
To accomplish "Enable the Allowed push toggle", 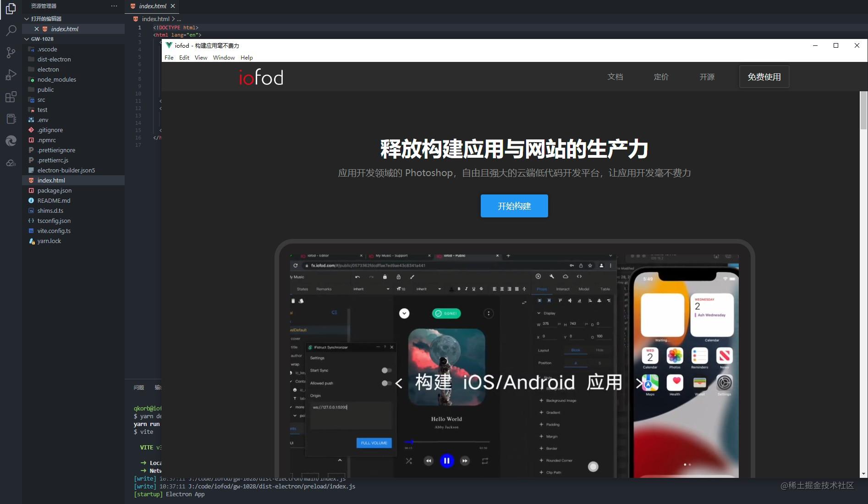I will [x=386, y=383].
